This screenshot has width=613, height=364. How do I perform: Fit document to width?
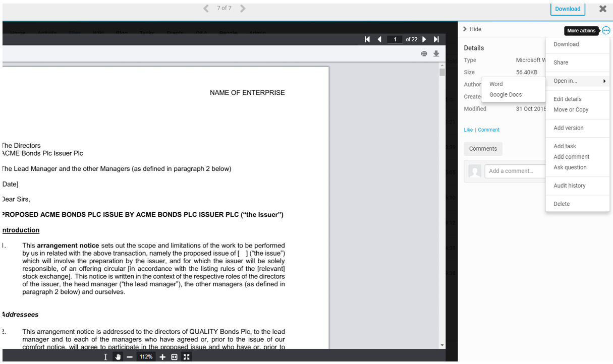tap(175, 357)
